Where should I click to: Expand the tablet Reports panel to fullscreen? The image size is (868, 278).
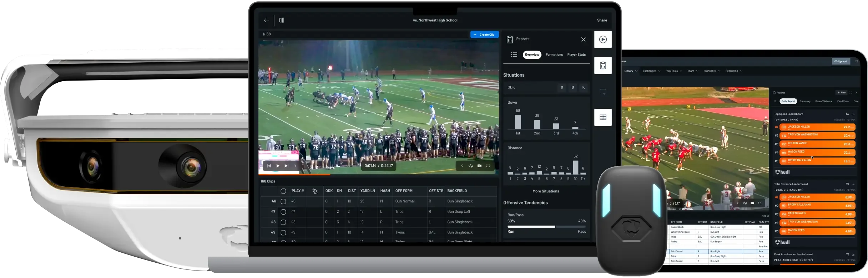851,93
